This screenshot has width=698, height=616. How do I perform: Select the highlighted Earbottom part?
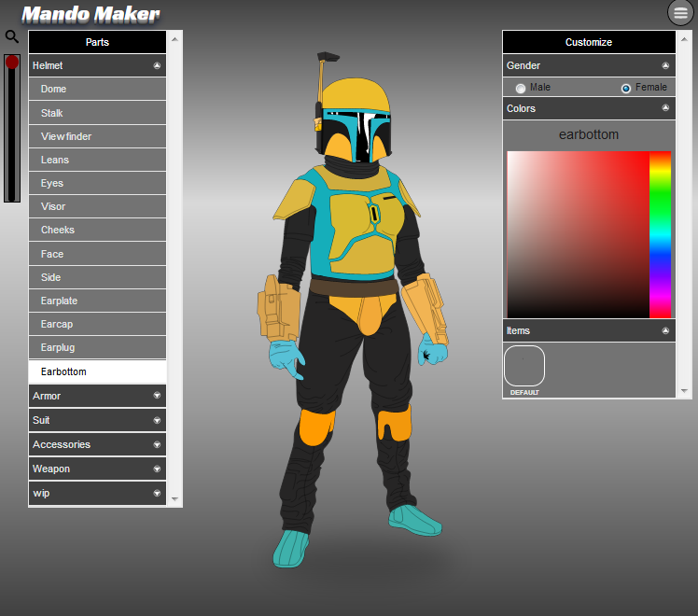coord(97,371)
